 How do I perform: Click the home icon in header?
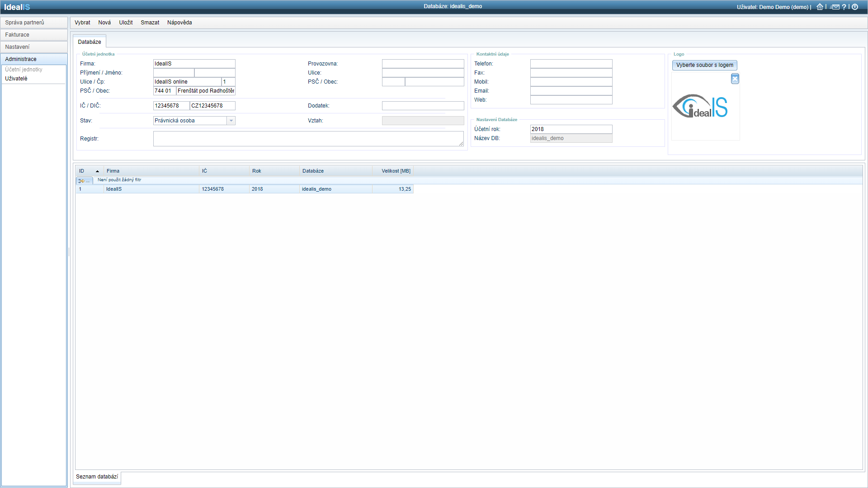pos(819,7)
